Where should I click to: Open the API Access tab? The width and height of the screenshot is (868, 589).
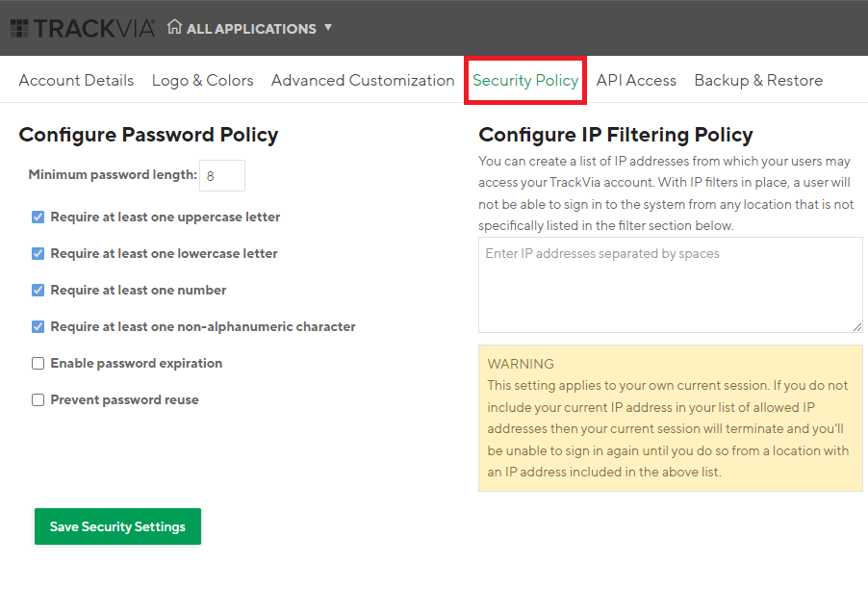tap(636, 80)
